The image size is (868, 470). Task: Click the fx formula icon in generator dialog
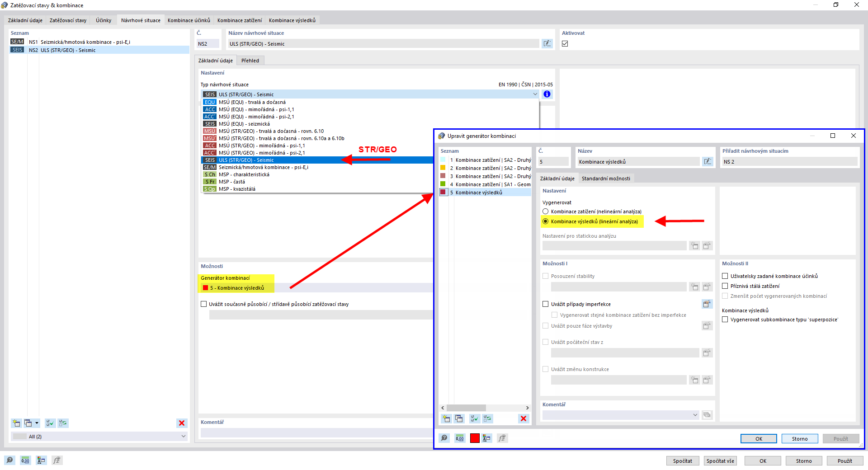coord(502,438)
